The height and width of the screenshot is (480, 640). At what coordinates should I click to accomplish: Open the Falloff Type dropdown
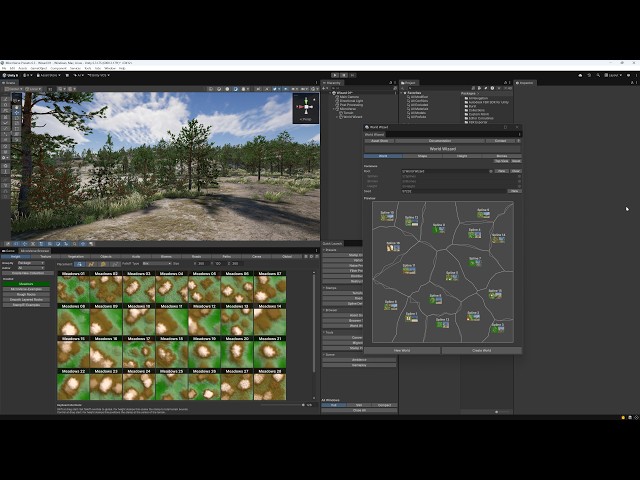coord(156,264)
